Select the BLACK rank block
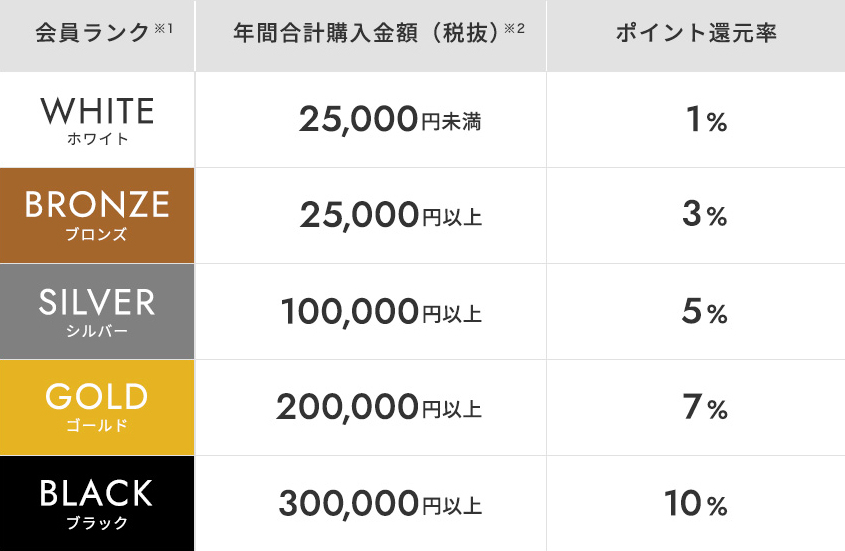845x551 pixels. pyautogui.click(x=97, y=503)
